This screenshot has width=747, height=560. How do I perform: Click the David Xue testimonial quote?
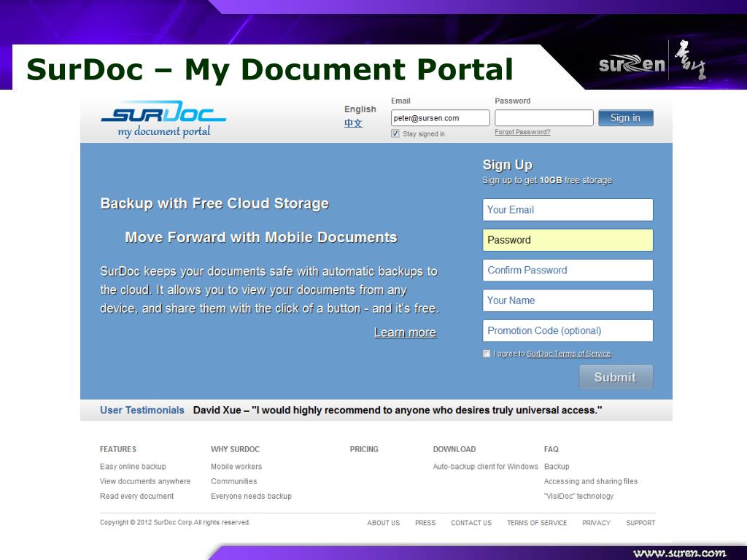tap(398, 410)
